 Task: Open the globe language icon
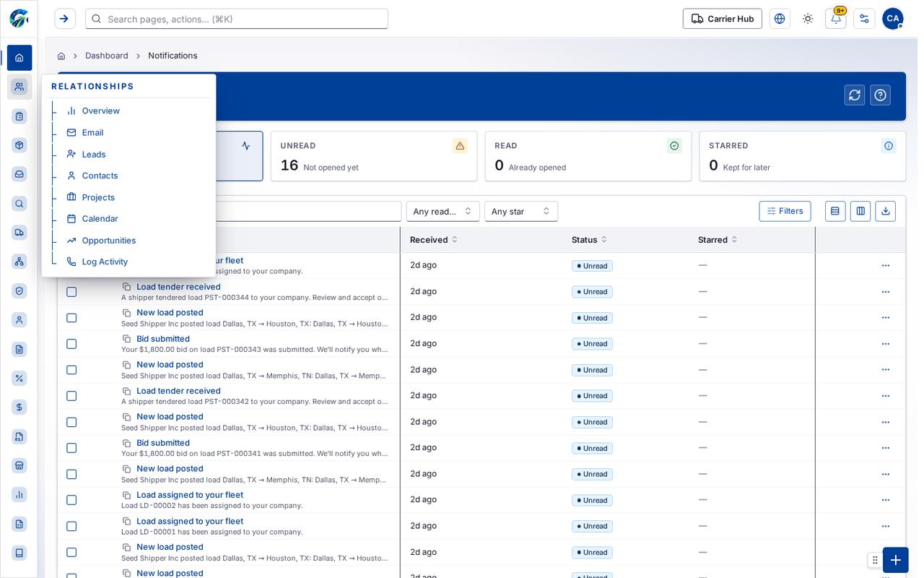click(x=780, y=19)
